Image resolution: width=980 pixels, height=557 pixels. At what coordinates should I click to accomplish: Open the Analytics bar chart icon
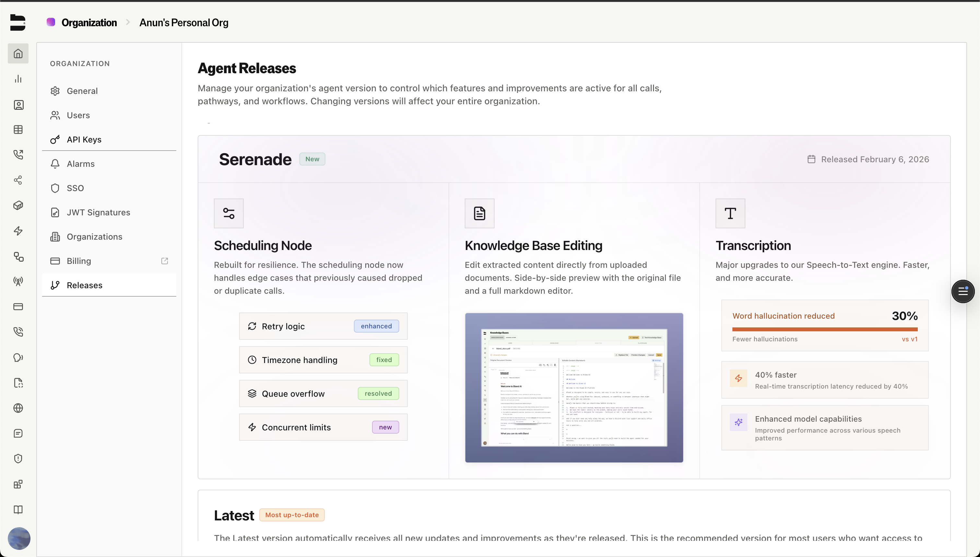18,79
